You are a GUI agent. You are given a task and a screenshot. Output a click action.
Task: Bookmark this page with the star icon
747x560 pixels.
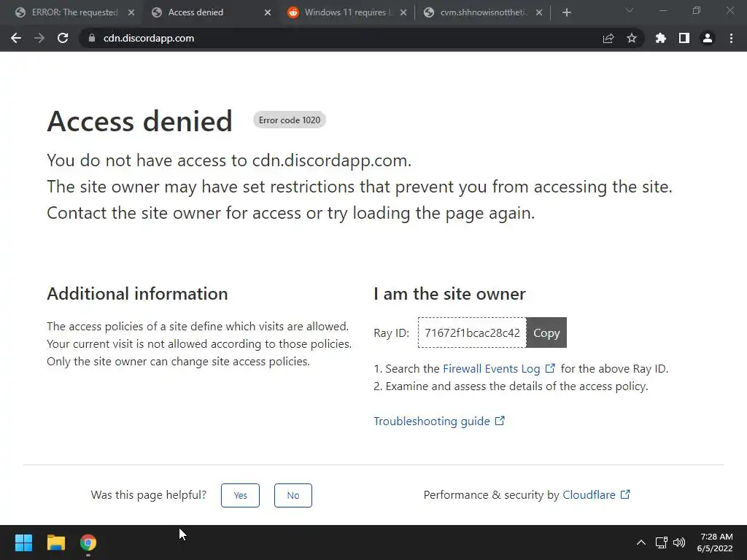pos(632,38)
